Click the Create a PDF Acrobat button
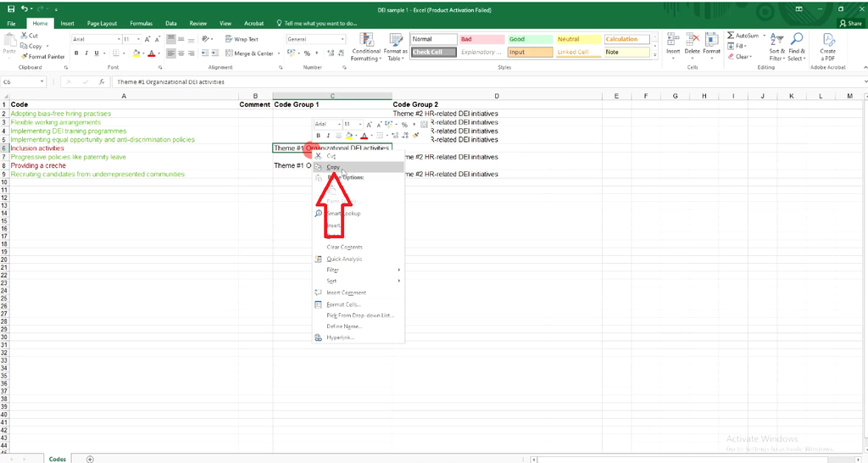The height and width of the screenshot is (463, 868). pyautogui.click(x=827, y=47)
